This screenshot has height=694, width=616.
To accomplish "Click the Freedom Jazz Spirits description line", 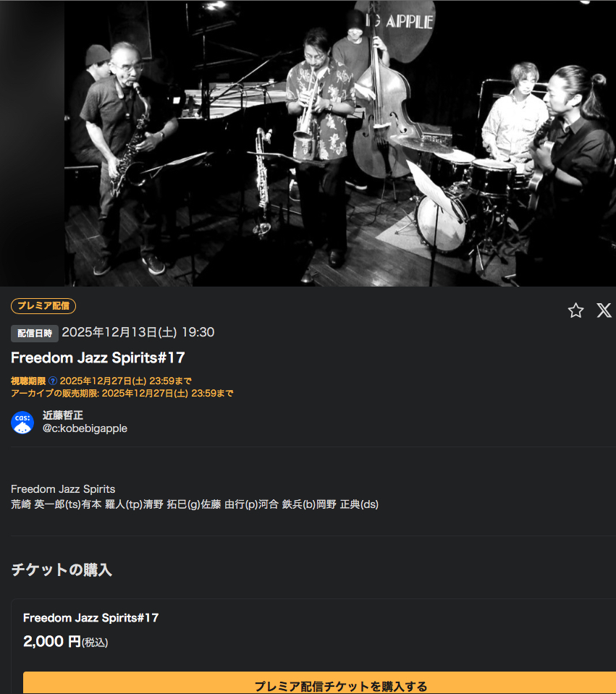I will click(x=63, y=489).
